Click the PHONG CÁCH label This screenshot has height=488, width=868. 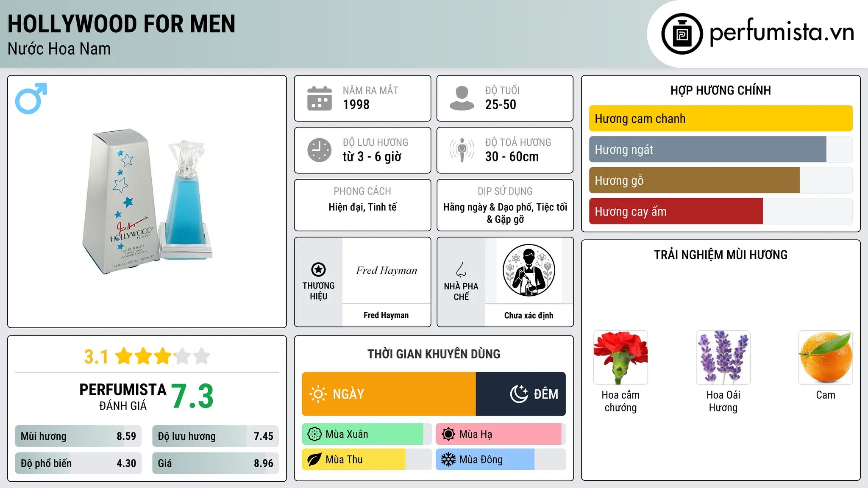[x=362, y=191]
